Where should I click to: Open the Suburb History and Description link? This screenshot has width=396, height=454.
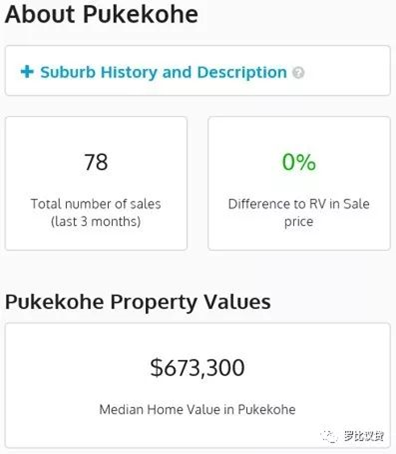(163, 72)
